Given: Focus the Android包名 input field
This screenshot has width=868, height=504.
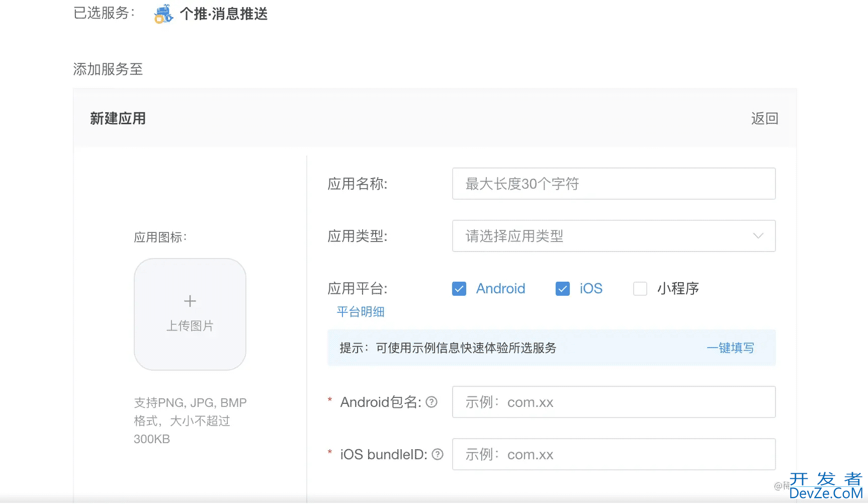Looking at the screenshot, I should [x=614, y=402].
